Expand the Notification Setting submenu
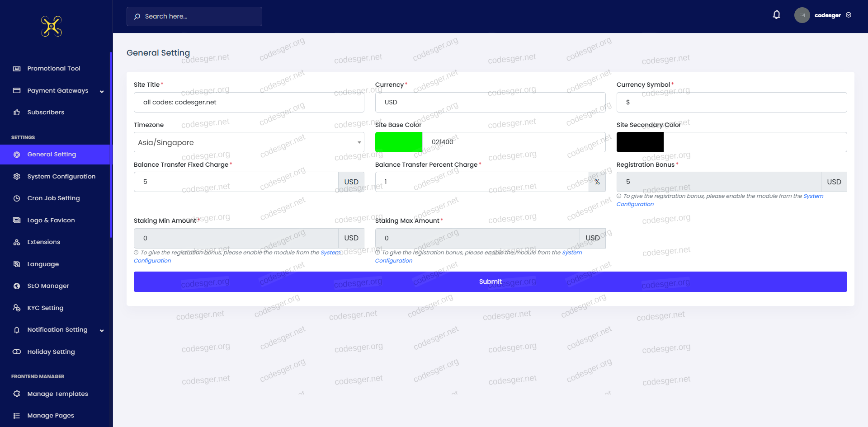Screen dimensions: 868x427 tap(102, 330)
